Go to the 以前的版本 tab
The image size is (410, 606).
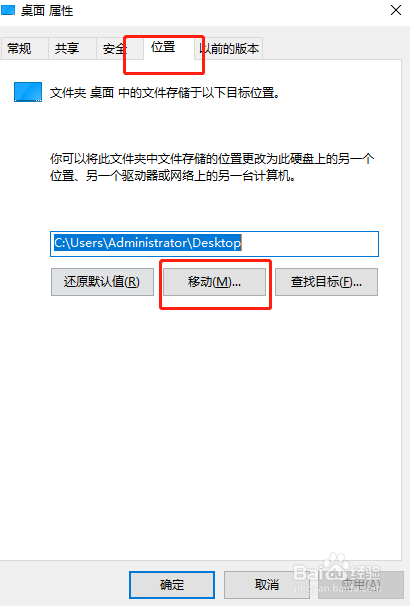pos(229,49)
